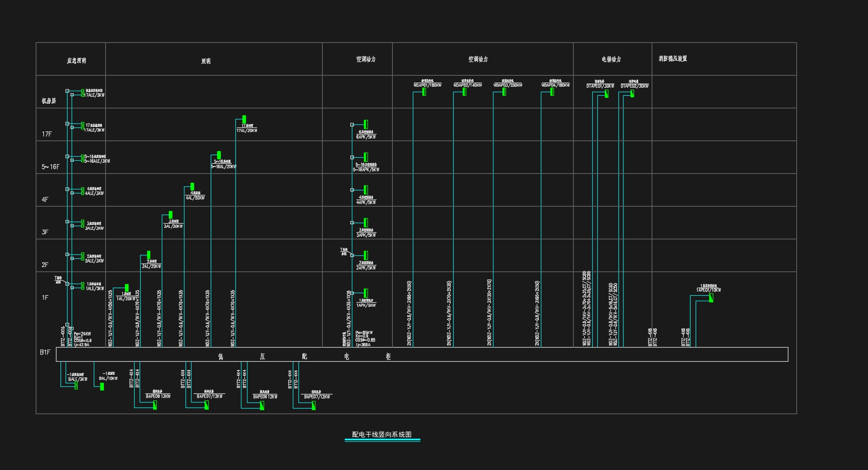Select the 2AL/20KW panel symbol
The image size is (868, 470).
tap(148, 255)
